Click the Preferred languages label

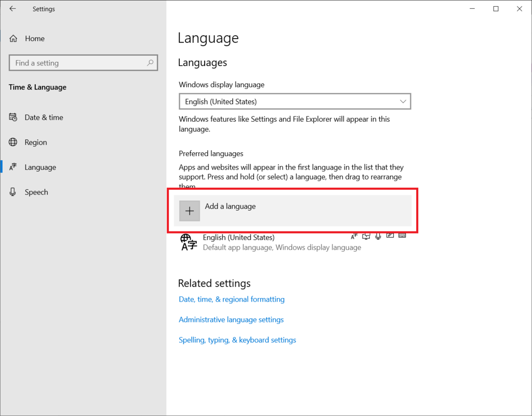[x=211, y=153]
